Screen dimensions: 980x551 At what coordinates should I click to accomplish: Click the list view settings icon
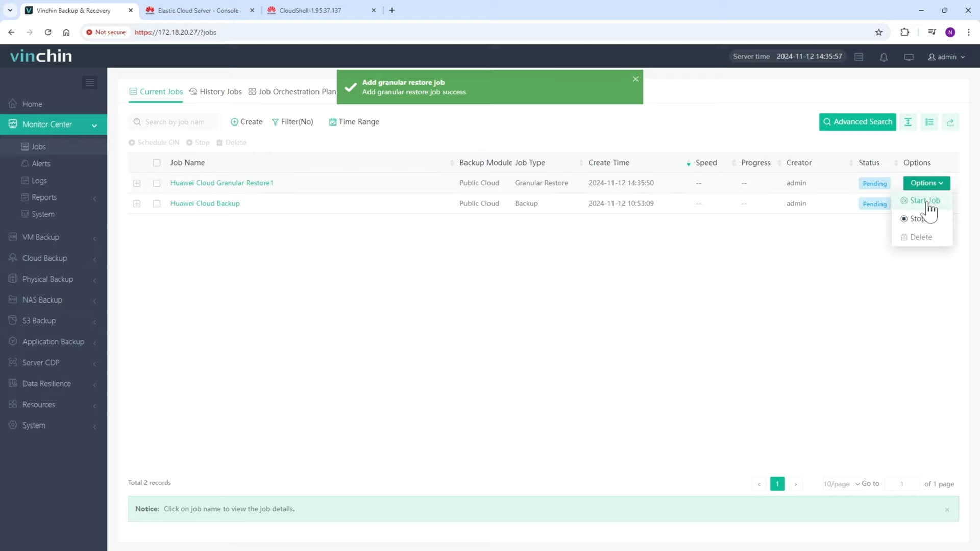[x=929, y=122]
